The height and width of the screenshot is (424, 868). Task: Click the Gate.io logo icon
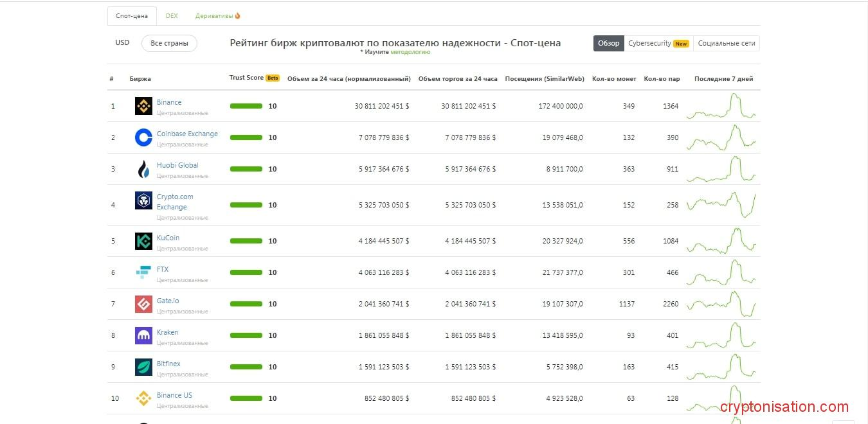pos(143,304)
